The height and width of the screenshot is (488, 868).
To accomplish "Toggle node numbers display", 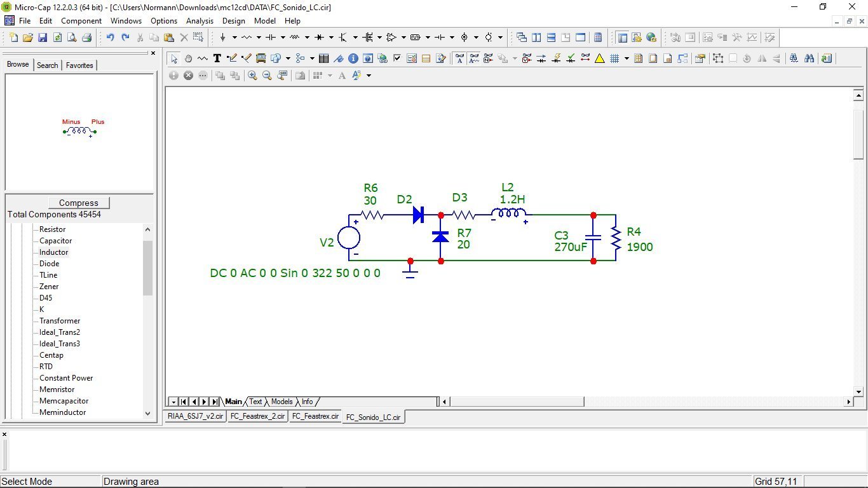I will tap(489, 58).
